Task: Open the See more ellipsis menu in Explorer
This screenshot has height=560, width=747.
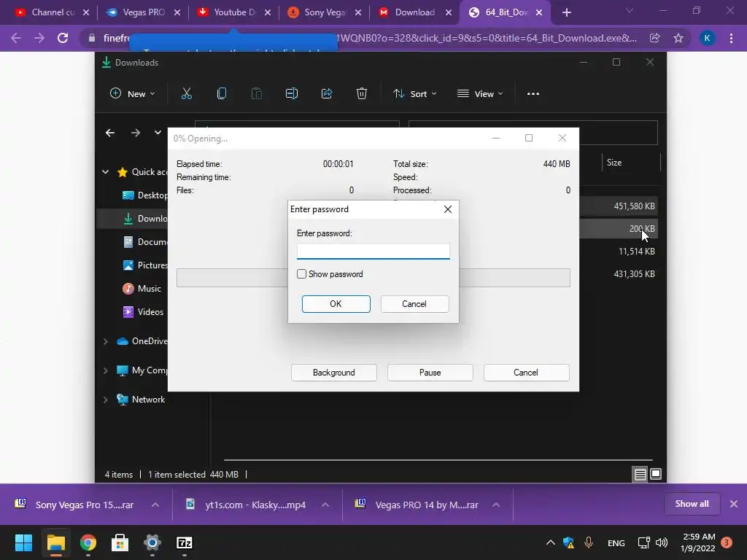Action: [533, 94]
